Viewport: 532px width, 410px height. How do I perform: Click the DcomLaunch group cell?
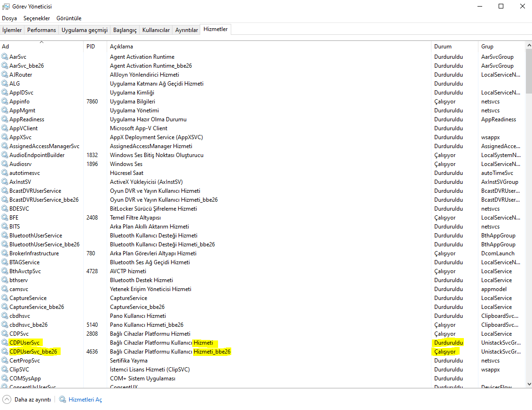click(x=498, y=253)
